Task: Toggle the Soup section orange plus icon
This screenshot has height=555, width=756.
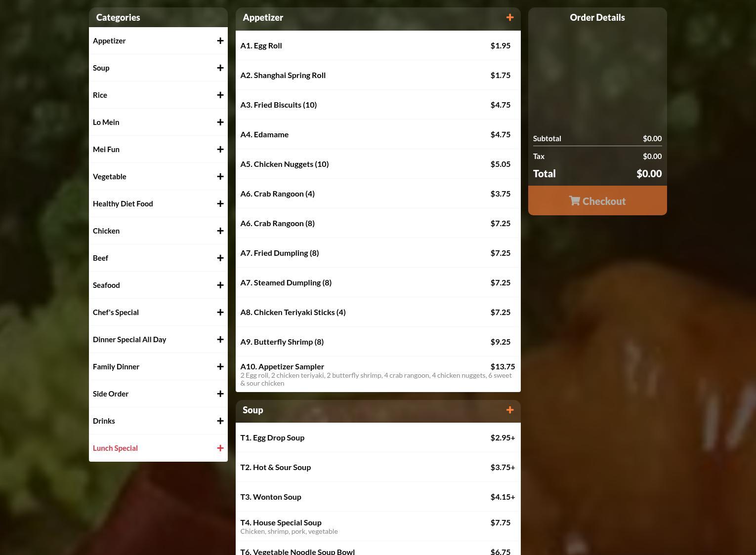Action: click(x=510, y=410)
